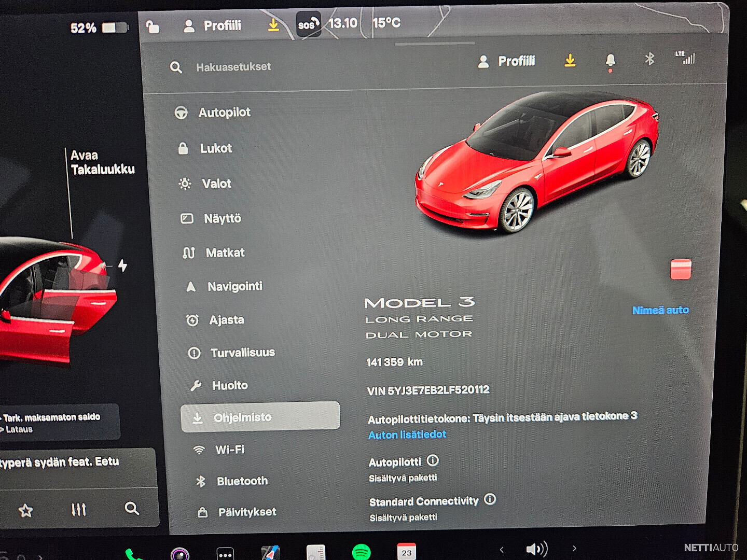Tap the yellow software download icon in settings header
The height and width of the screenshot is (560, 747).
pos(570,61)
